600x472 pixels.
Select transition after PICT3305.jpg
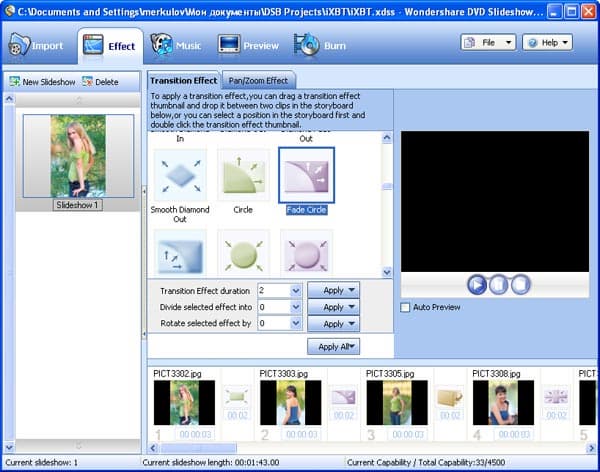pos(450,397)
